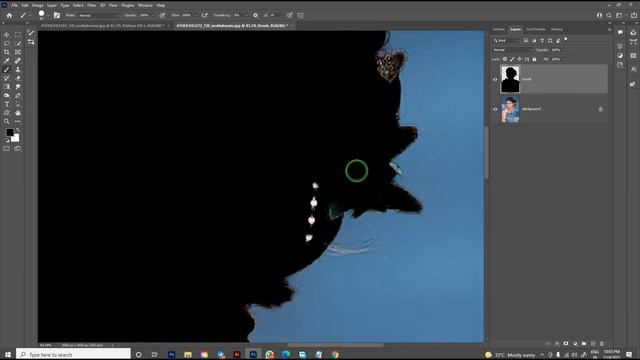The height and width of the screenshot is (360, 640).
Task: Select the Clone Stamp tool
Action: point(18,69)
